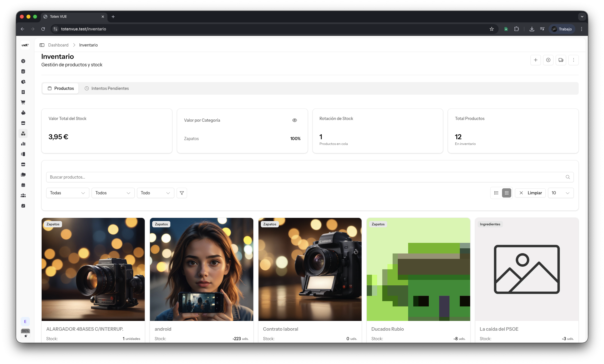Open the Ducados Rubio product image
The image size is (604, 364).
418,269
